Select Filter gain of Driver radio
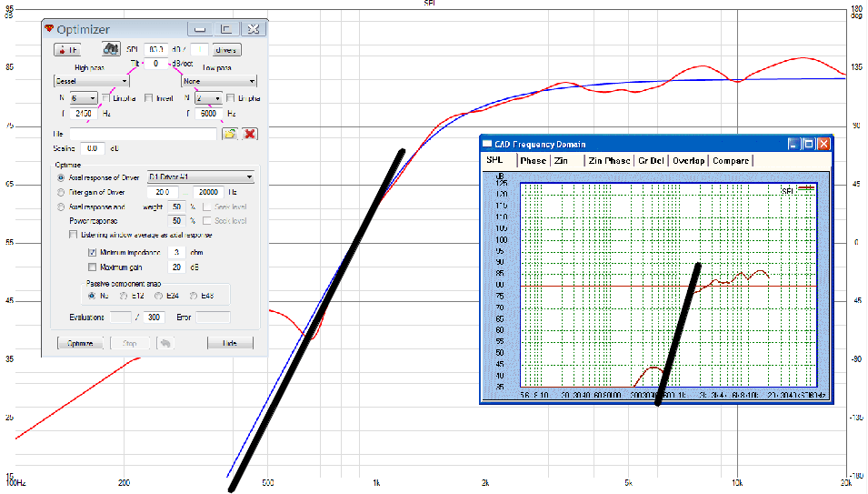 61,193
